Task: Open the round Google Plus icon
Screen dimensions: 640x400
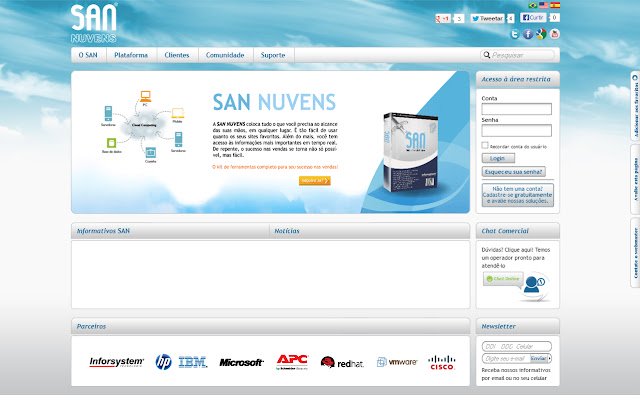Action: 541,34
